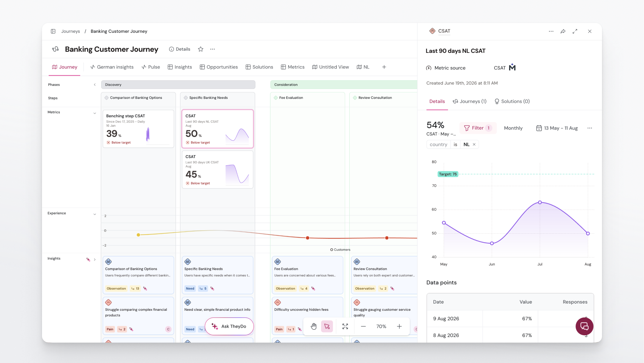The image size is (644, 363).
Task: Switch to the German insights tab
Action: tap(112, 67)
